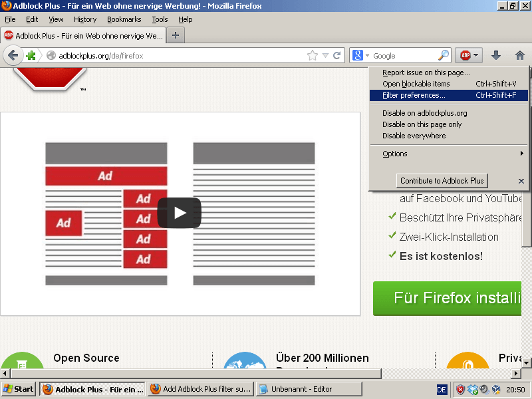The width and height of the screenshot is (532, 399).
Task: Toggle the ABP toolbar dropdown arrow
Action: click(475, 55)
